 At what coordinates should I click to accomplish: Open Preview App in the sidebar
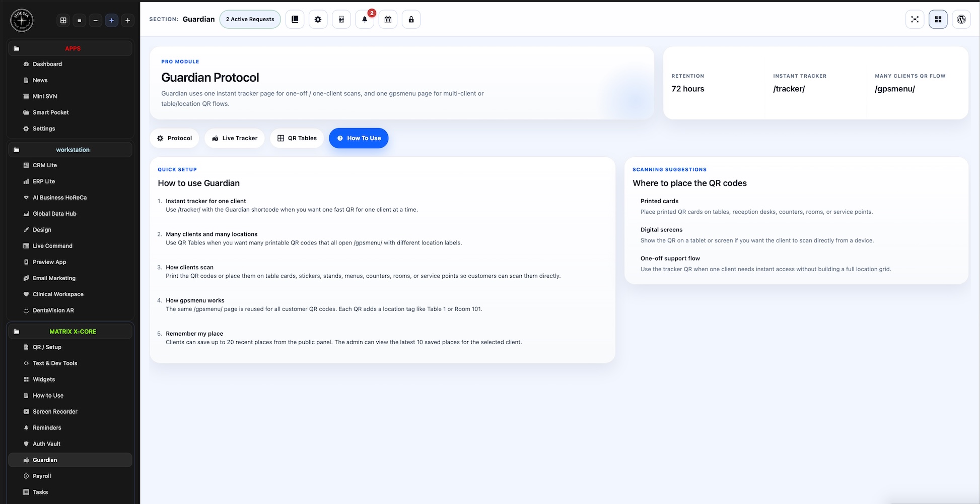point(71,262)
